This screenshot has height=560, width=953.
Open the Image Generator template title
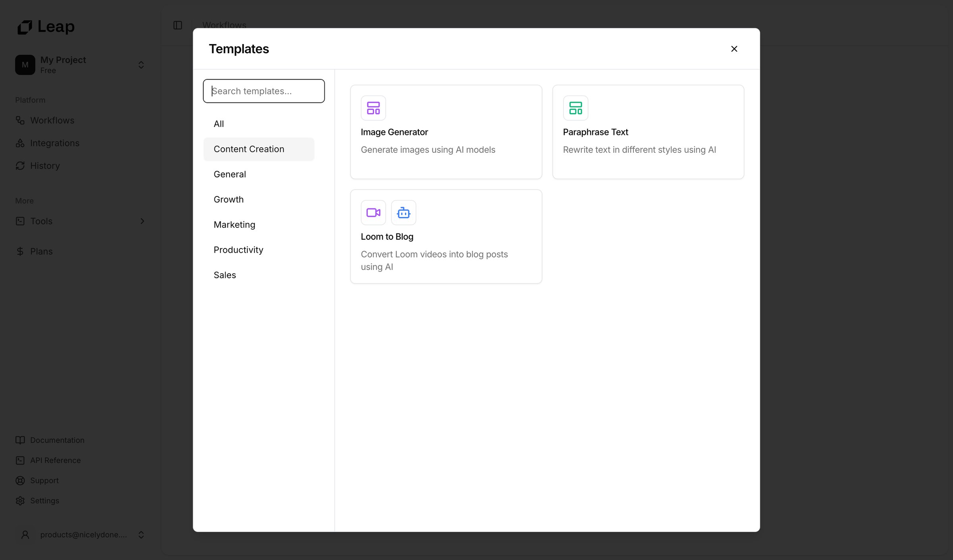click(x=394, y=132)
